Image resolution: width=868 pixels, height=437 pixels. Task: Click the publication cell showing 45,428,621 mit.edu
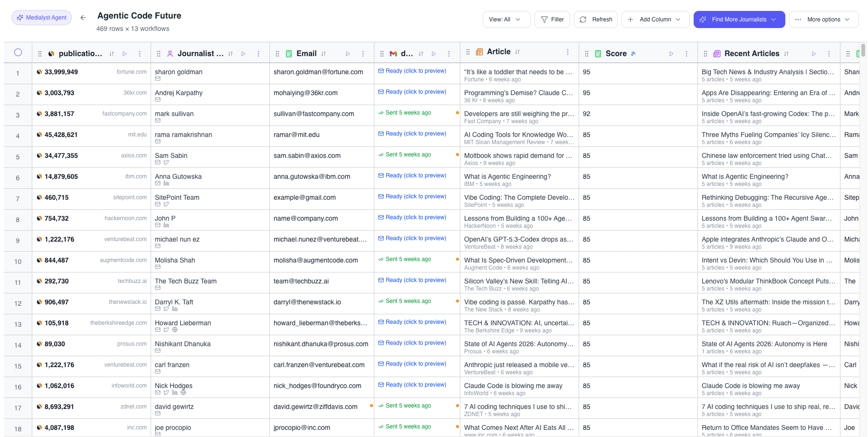point(91,136)
